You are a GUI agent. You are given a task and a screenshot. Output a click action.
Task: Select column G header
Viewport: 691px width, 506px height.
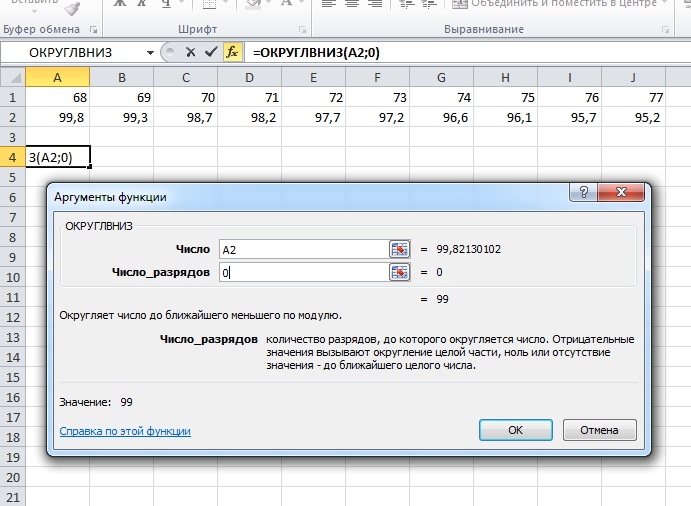coord(441,78)
